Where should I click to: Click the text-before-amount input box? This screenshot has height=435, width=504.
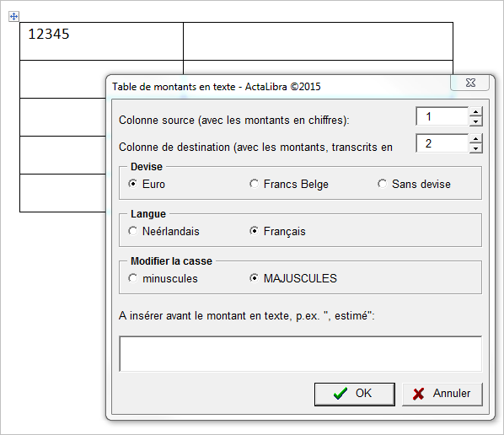[301, 354]
